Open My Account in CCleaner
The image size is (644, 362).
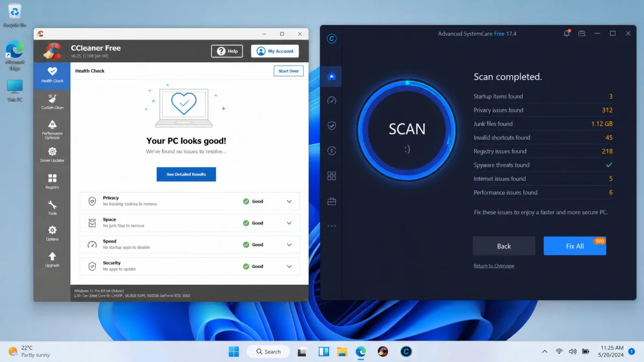(275, 51)
